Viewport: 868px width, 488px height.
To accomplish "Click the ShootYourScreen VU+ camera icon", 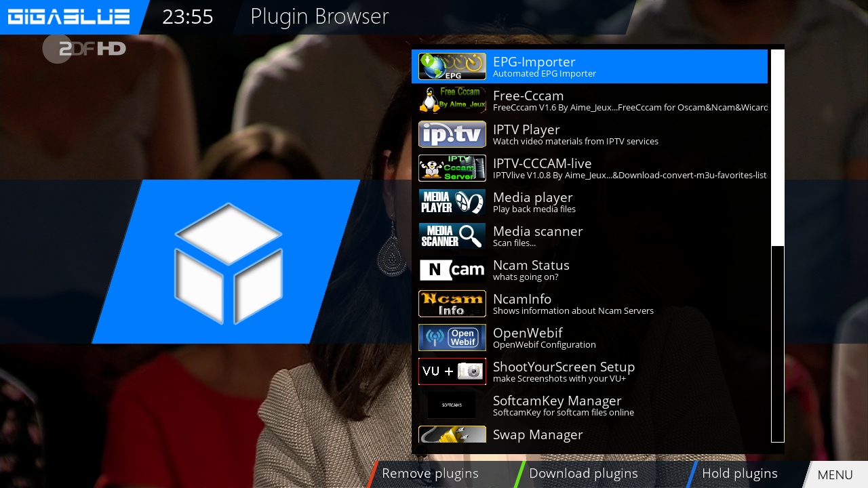I will click(x=452, y=371).
